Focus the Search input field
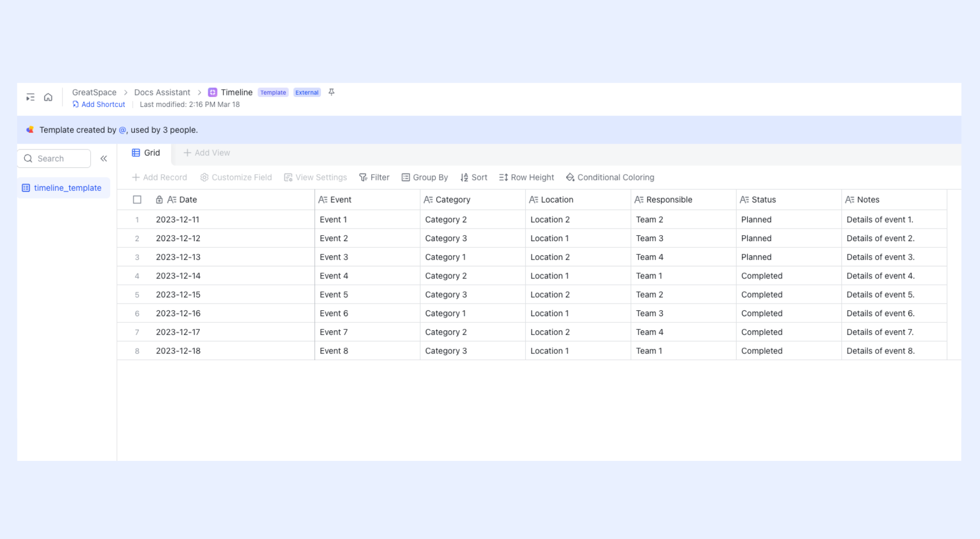980x539 pixels. coord(55,158)
